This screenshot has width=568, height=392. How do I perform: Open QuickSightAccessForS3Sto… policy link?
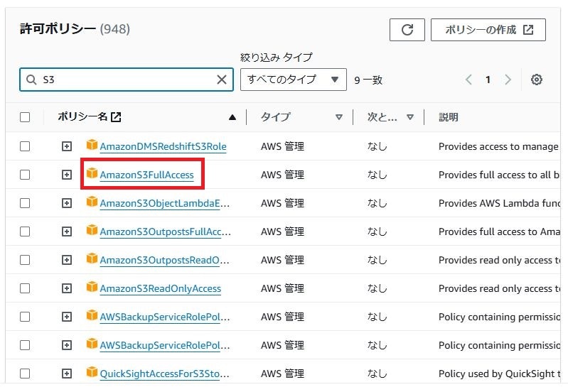(165, 374)
